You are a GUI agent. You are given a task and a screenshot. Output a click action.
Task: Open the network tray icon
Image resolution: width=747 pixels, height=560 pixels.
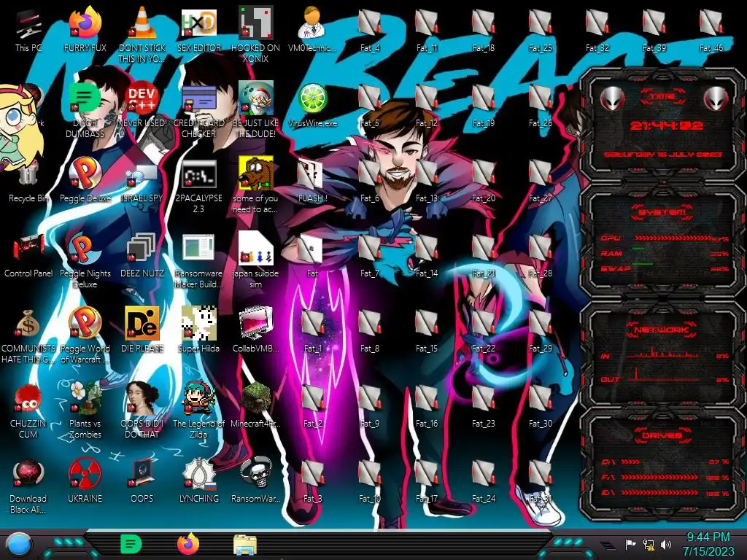649,544
